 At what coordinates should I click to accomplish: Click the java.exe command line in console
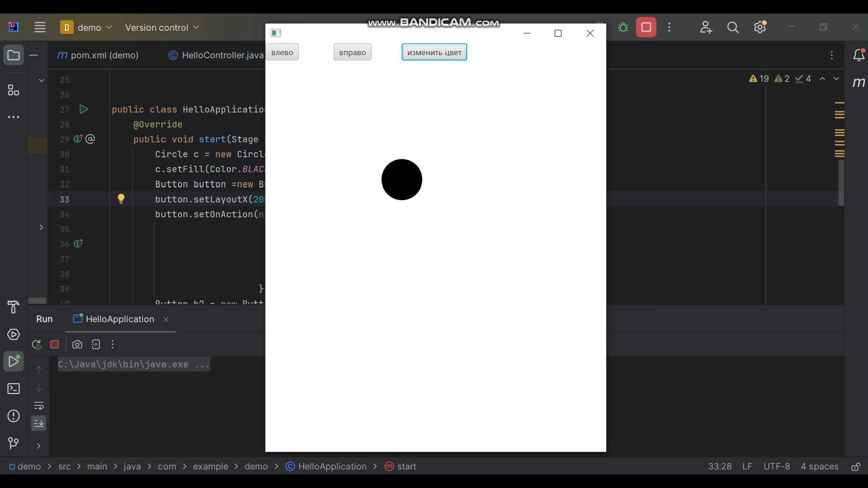[x=134, y=364]
